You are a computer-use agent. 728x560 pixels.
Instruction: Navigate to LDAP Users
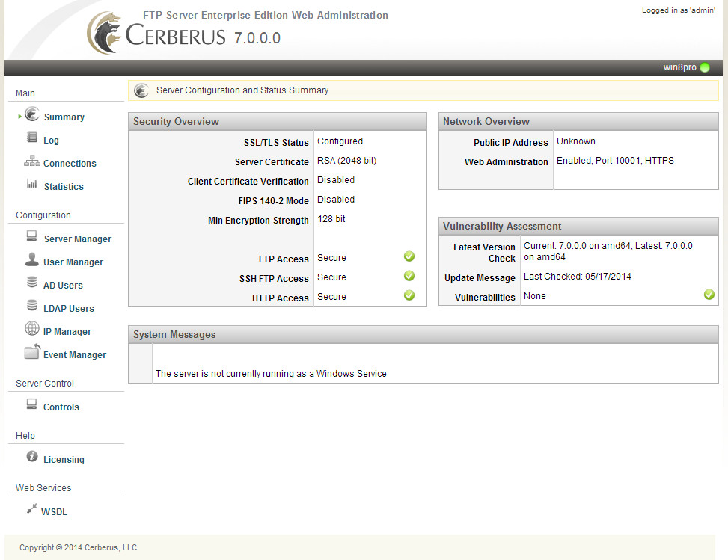click(x=69, y=309)
